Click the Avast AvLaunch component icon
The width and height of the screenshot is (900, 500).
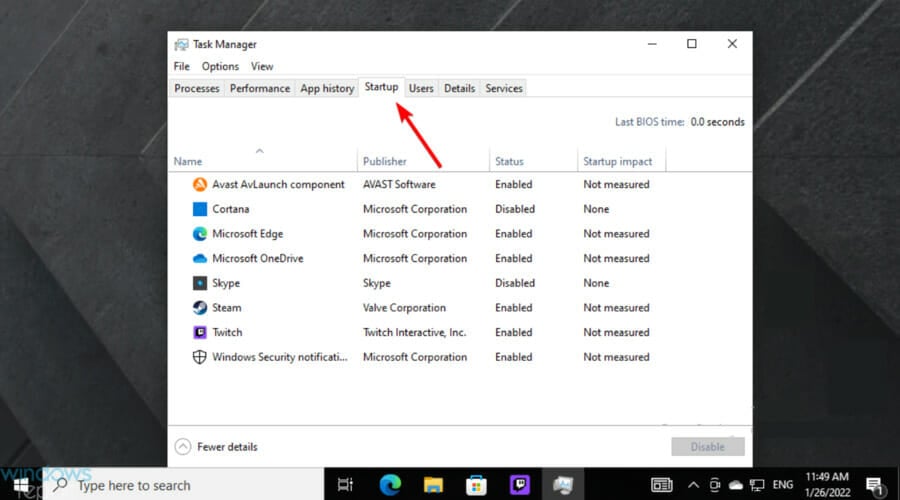click(200, 184)
